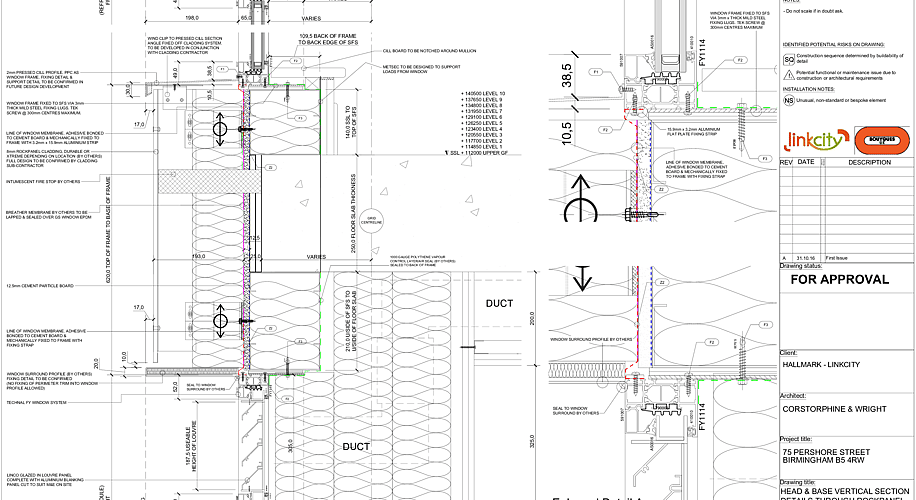This screenshot has width=916, height=500.
Task: Click the DESCRIPTION revision column header
Action: pyautogui.click(x=869, y=162)
